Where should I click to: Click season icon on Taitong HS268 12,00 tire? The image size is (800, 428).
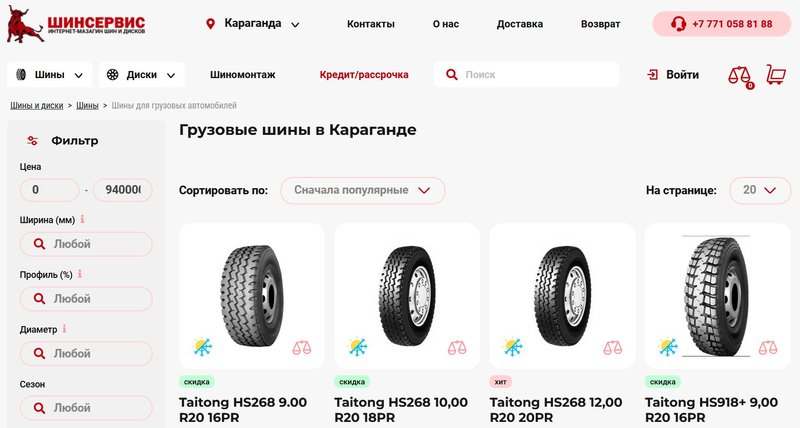pyautogui.click(x=513, y=347)
